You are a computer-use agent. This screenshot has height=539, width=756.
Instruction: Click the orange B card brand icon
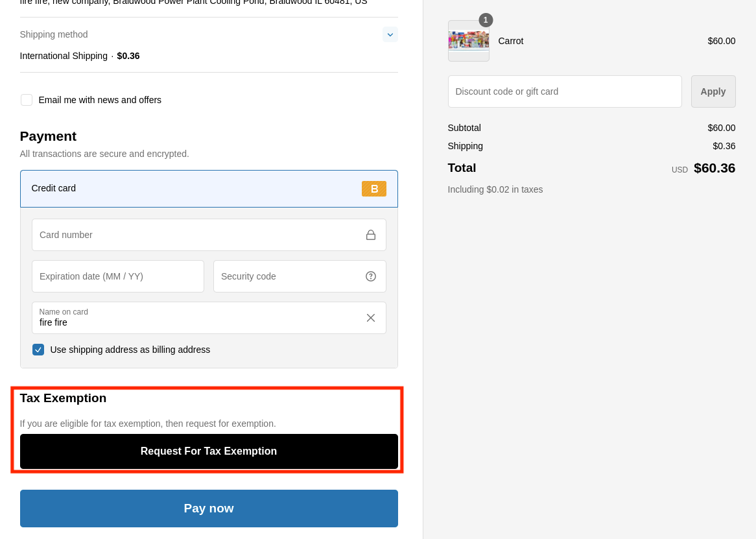click(373, 189)
